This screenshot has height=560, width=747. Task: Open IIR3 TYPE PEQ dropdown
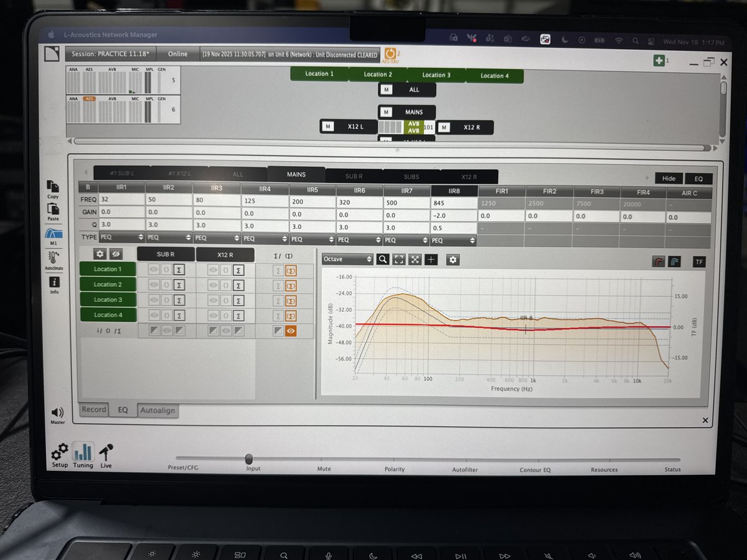[216, 238]
